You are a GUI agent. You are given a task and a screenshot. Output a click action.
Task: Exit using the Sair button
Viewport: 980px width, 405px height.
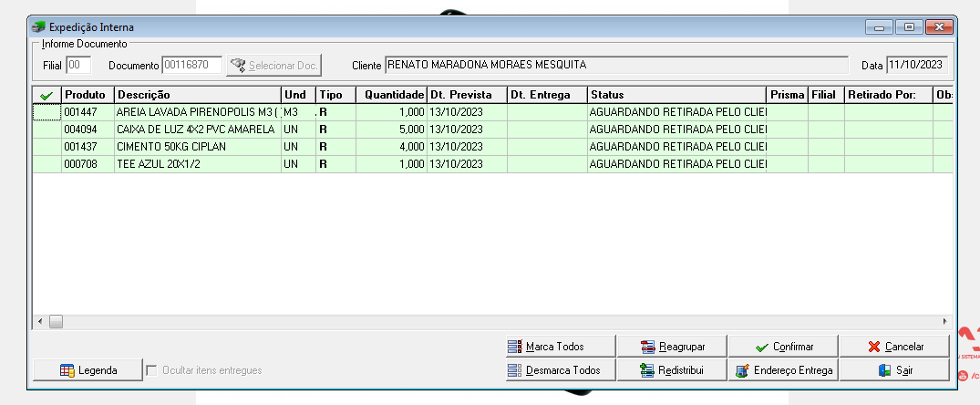[x=894, y=370]
